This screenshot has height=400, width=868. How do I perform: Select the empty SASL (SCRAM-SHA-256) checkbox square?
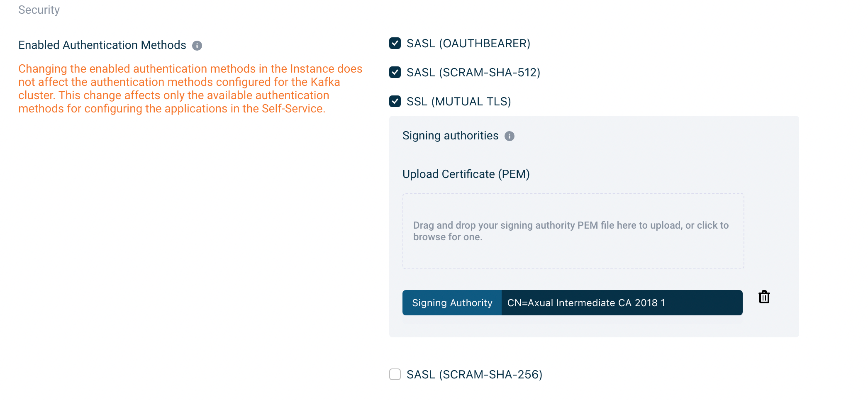[x=394, y=374]
